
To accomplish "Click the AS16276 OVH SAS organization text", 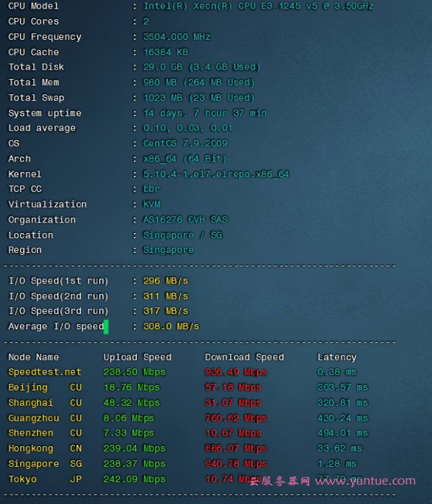I will click(185, 220).
